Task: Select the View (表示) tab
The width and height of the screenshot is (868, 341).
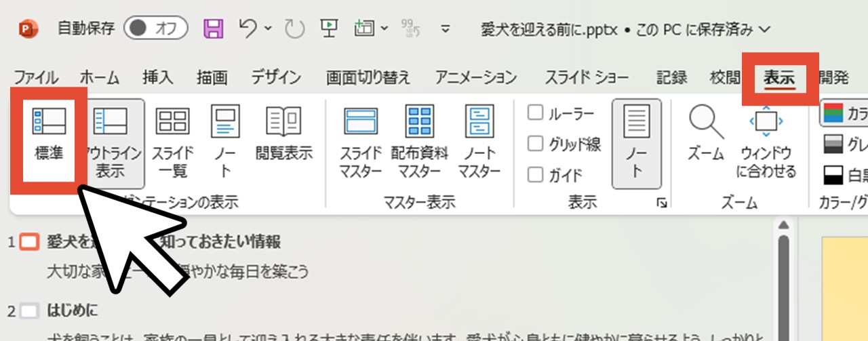Action: click(779, 77)
